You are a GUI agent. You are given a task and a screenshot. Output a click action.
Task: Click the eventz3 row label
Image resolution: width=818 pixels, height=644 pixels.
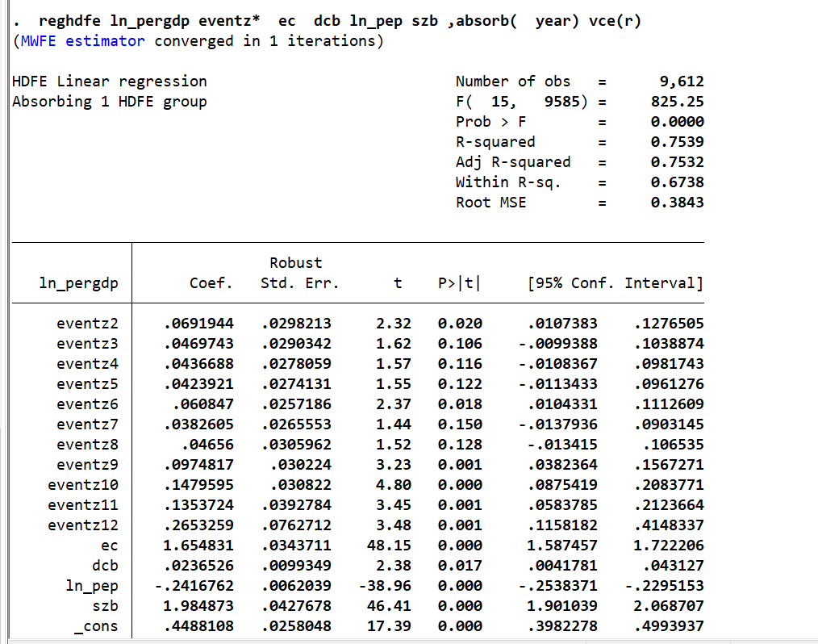pyautogui.click(x=88, y=344)
